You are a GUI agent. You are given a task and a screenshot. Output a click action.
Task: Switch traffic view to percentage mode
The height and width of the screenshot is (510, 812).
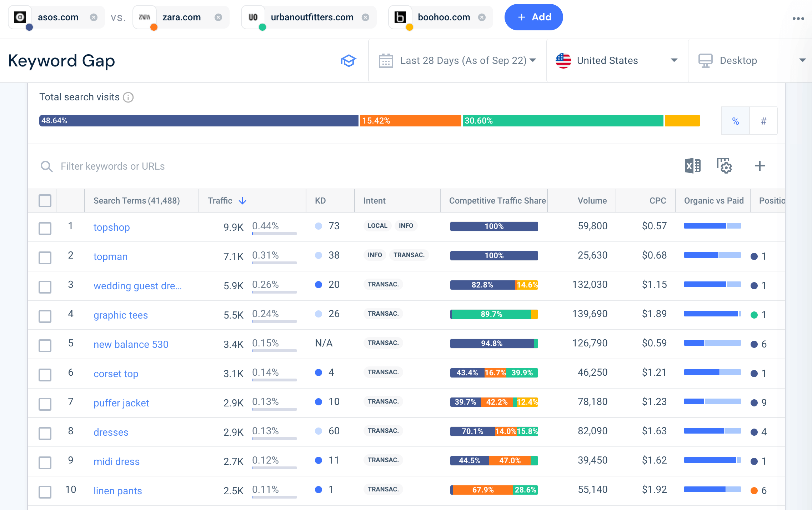click(735, 121)
